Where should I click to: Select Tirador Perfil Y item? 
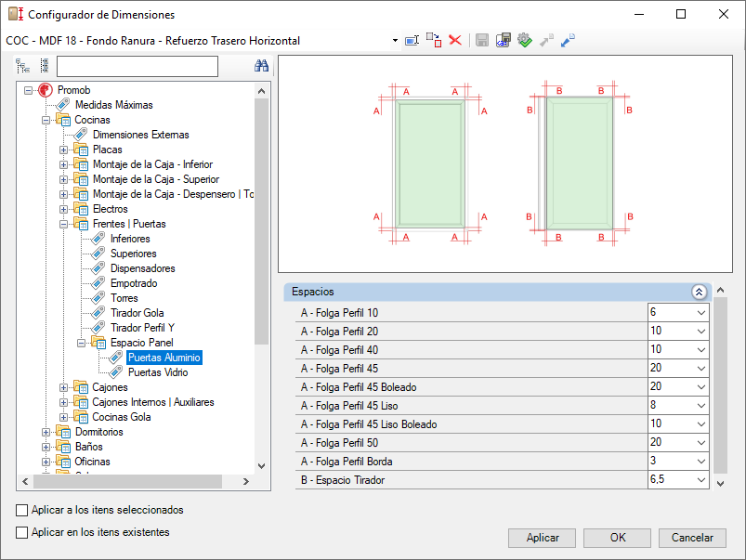[x=142, y=328]
